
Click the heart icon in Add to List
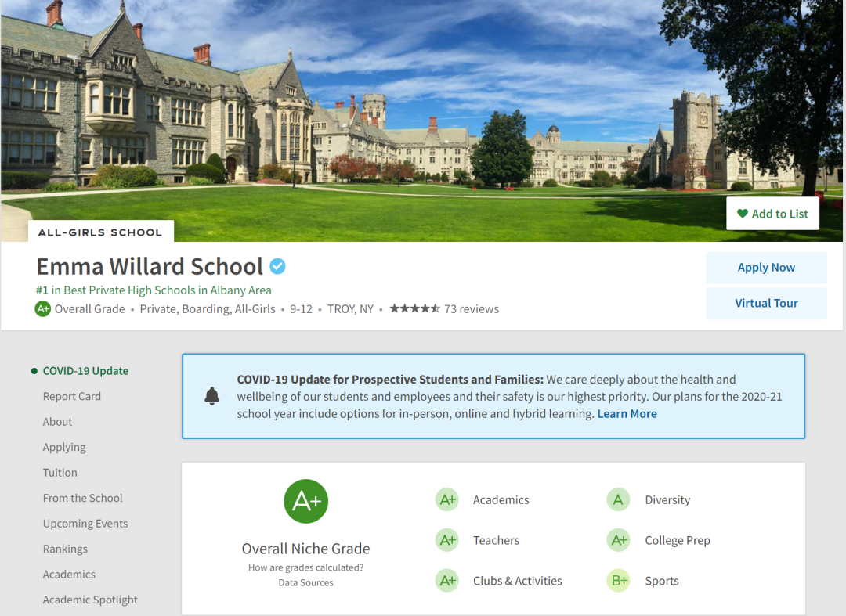coord(743,214)
